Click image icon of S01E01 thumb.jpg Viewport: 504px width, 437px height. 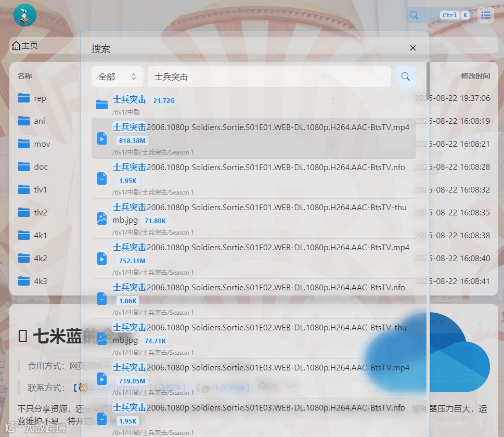102,219
